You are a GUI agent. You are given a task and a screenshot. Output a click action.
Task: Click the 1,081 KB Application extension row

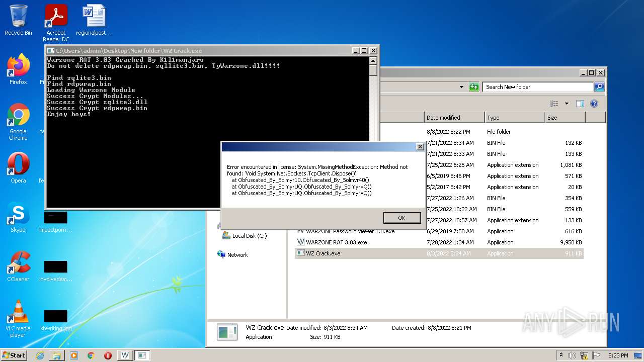coord(504,165)
